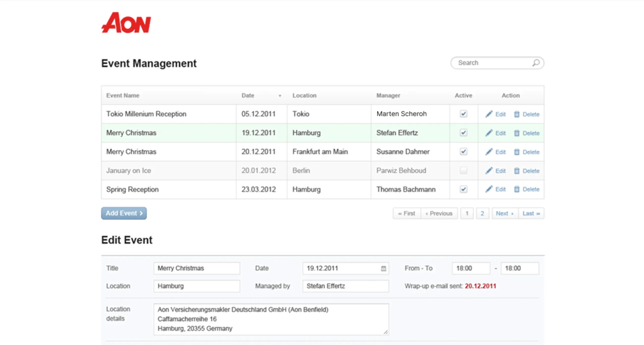
Task: Delete link for Spring Reception
Action: click(x=531, y=189)
